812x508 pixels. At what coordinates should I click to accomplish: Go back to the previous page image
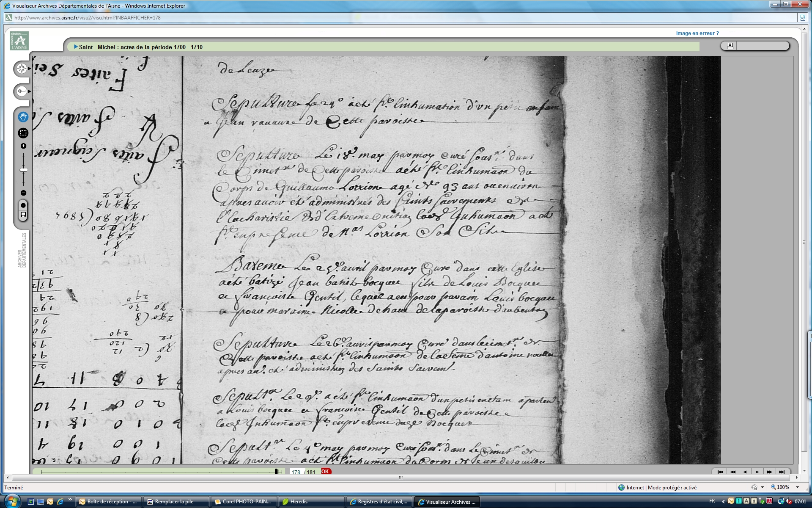pos(745,472)
